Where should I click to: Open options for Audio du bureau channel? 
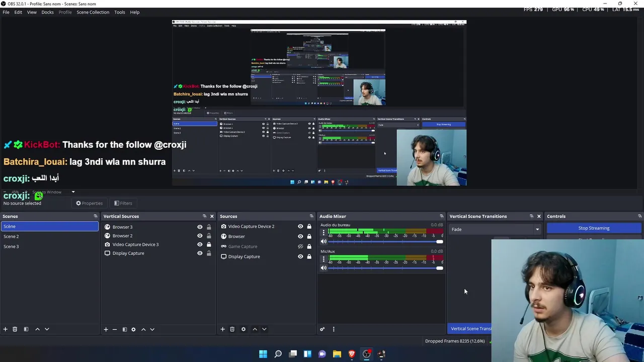point(324,233)
